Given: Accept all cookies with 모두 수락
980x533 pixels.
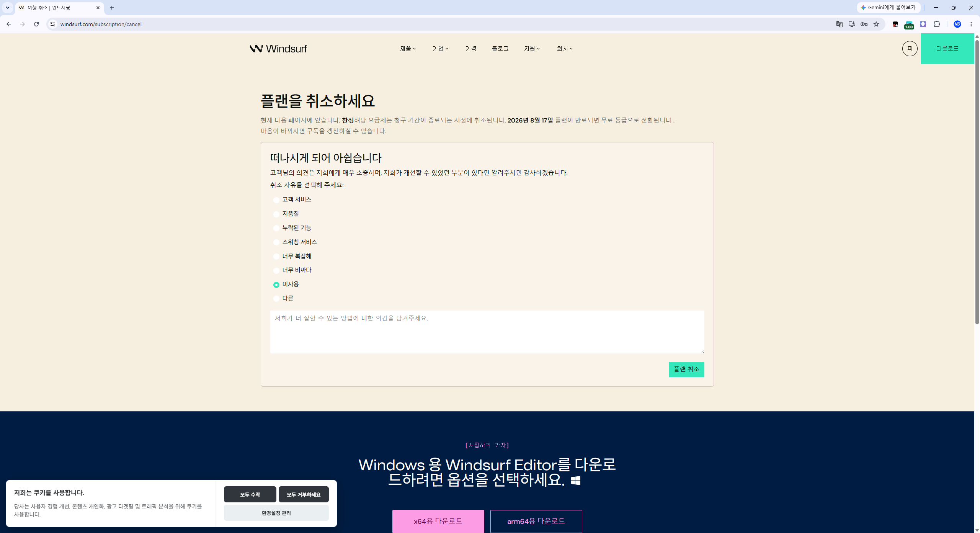Looking at the screenshot, I should point(250,494).
